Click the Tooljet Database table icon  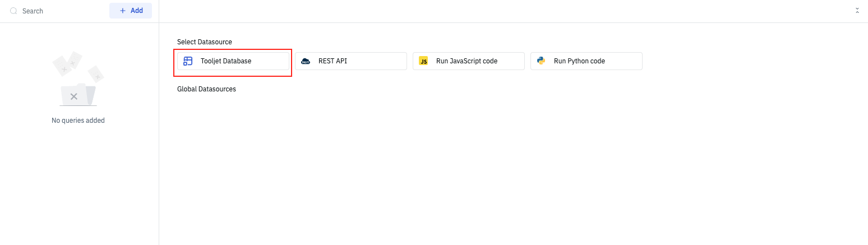(x=188, y=61)
